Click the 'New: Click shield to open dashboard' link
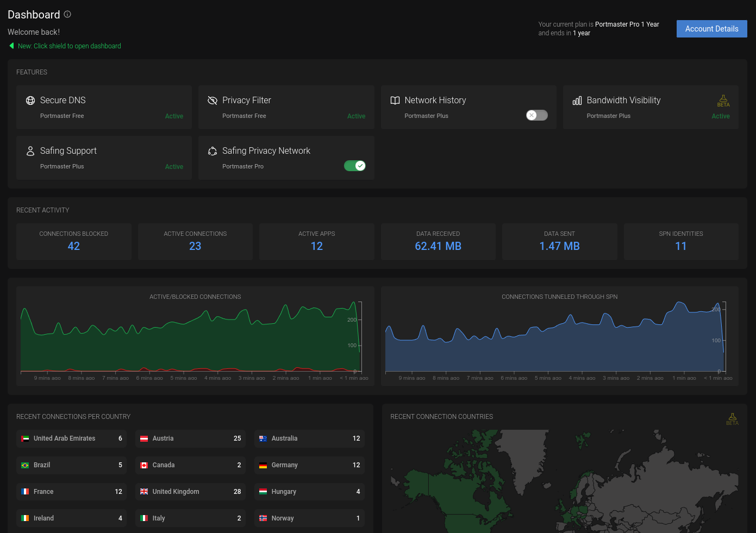The image size is (756, 533). (69, 46)
